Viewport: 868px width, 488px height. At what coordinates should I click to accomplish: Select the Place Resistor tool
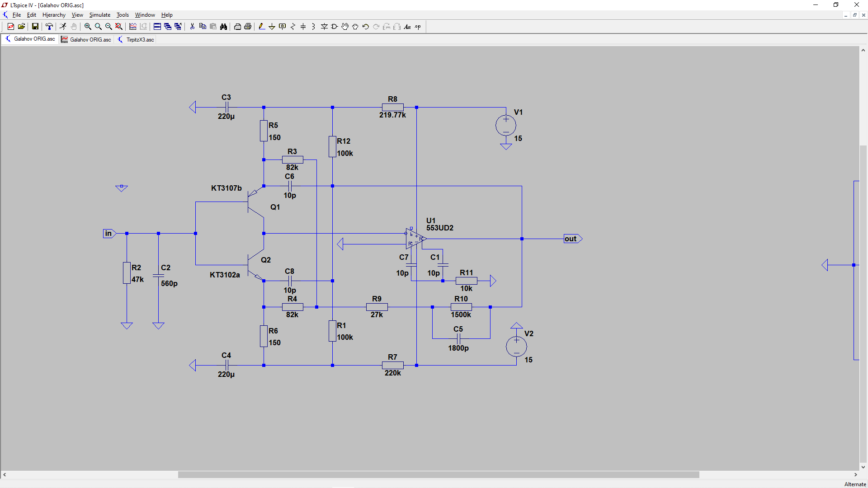point(293,27)
